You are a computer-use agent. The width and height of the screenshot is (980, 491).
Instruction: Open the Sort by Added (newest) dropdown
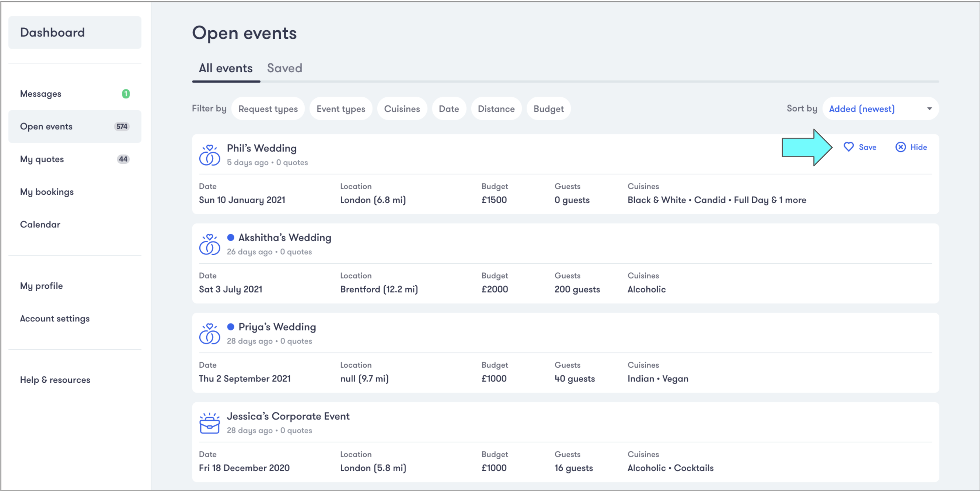[880, 109]
